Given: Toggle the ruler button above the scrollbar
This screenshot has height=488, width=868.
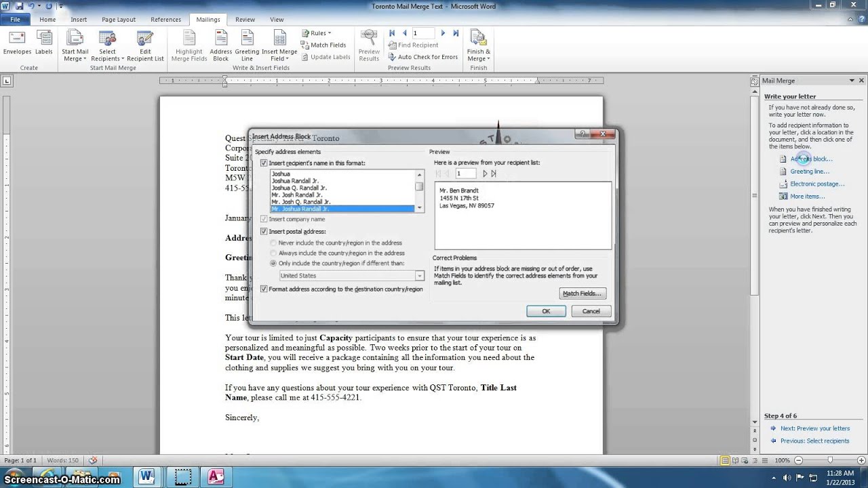Looking at the screenshot, I should pos(754,81).
